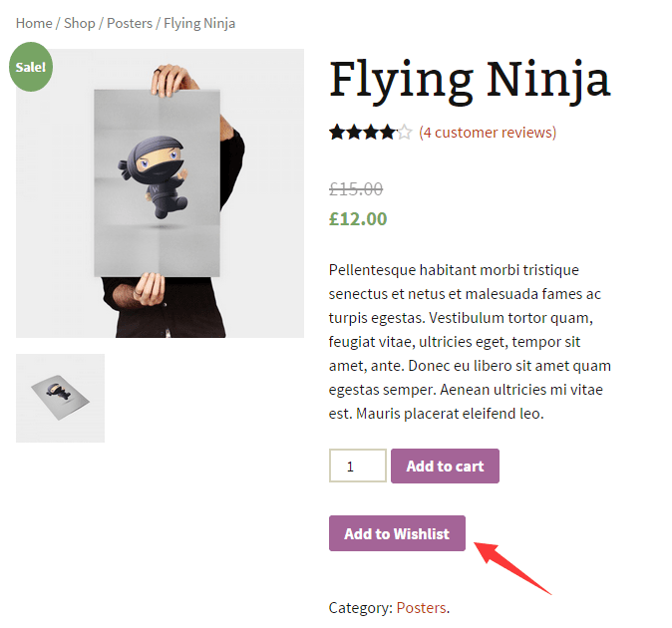Click the Flying Ninja product title
The image size is (672, 628).
click(x=469, y=80)
